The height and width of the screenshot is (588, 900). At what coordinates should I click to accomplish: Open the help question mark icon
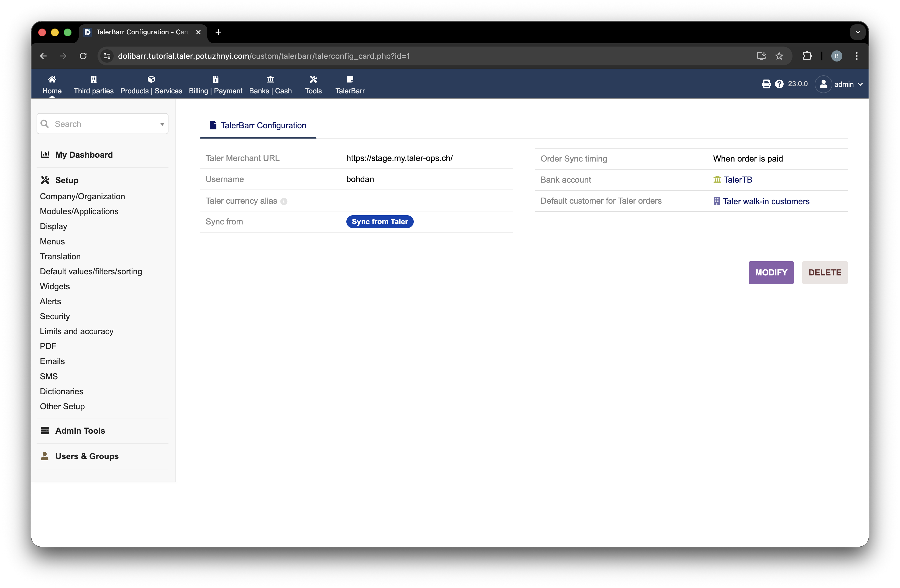tap(779, 84)
